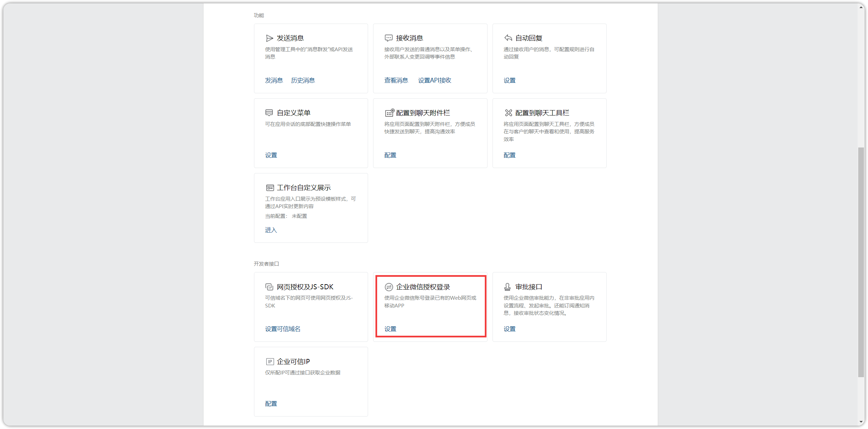Click the 审批接口 title

529,287
